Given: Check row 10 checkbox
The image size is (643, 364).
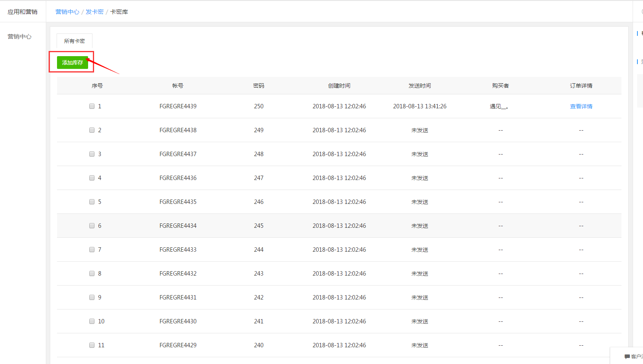Looking at the screenshot, I should pyautogui.click(x=92, y=321).
